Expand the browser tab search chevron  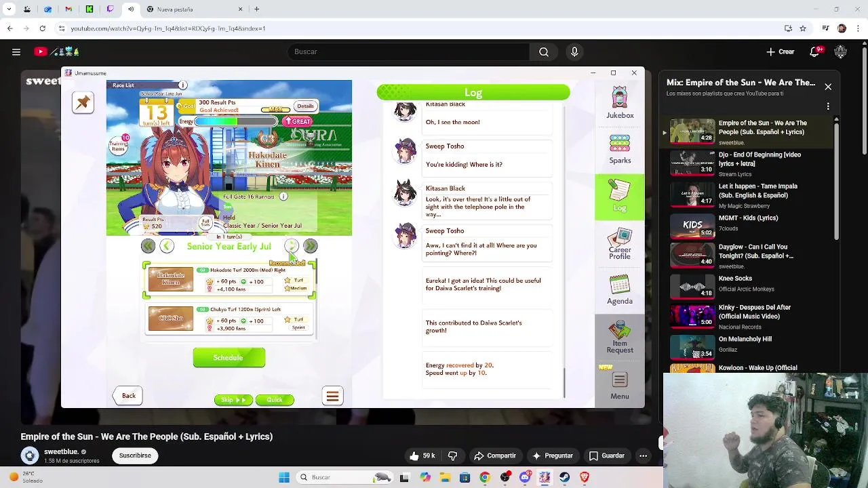(9, 9)
